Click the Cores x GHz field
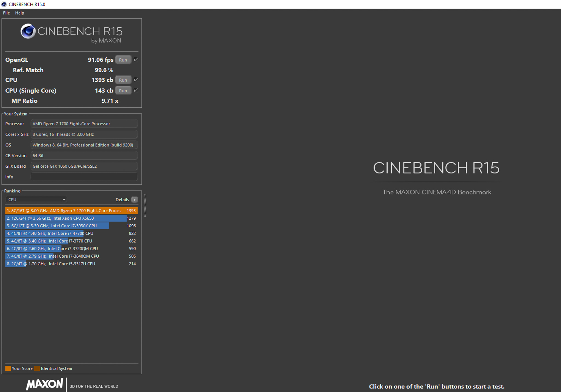Screen dimensions: 561x392 [84, 134]
